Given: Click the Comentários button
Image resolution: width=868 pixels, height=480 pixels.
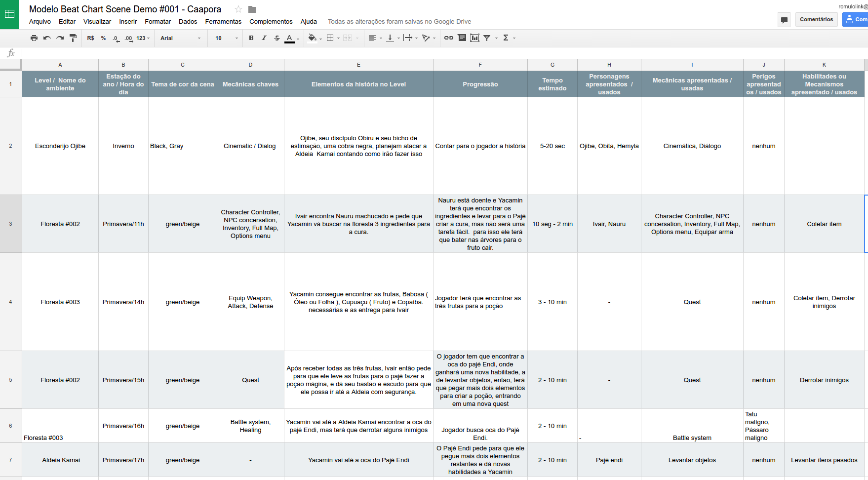Looking at the screenshot, I should pyautogui.click(x=817, y=20).
